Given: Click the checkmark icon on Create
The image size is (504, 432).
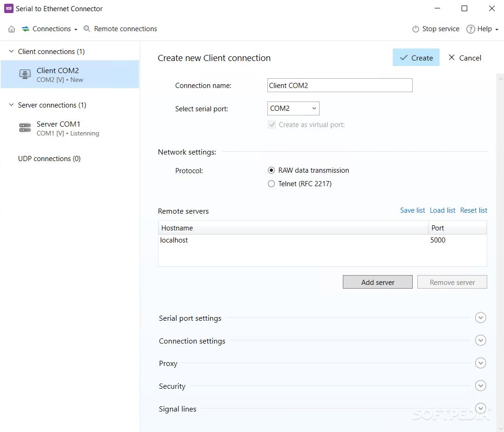Looking at the screenshot, I should [404, 58].
